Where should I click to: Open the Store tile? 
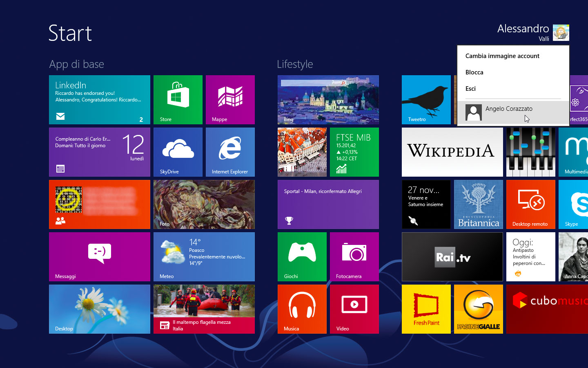tap(178, 100)
